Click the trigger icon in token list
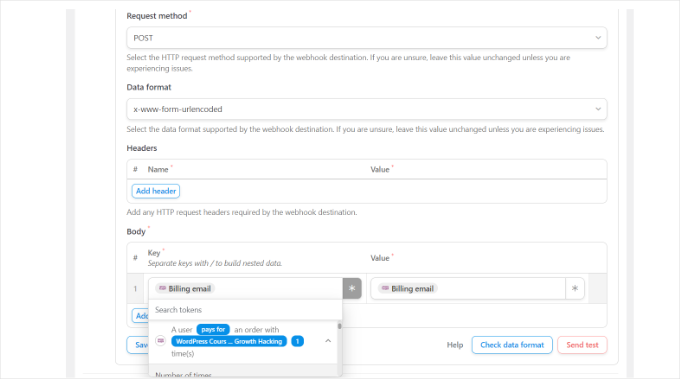The image size is (680, 379). point(161,341)
